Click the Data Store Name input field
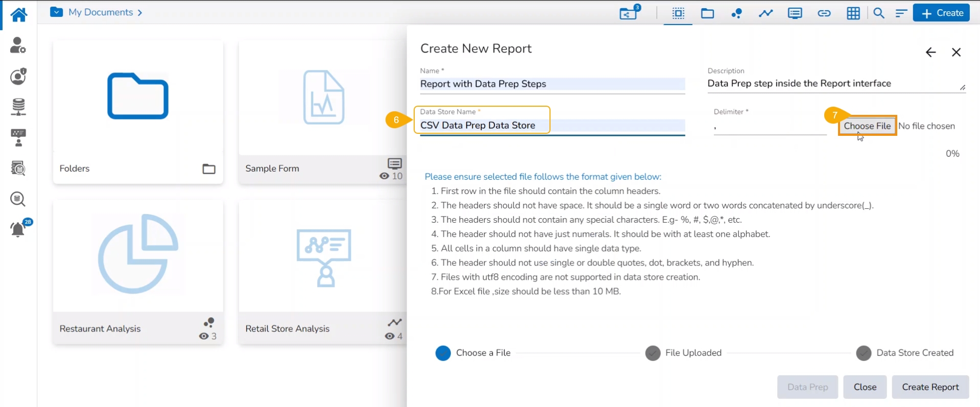 click(x=552, y=126)
